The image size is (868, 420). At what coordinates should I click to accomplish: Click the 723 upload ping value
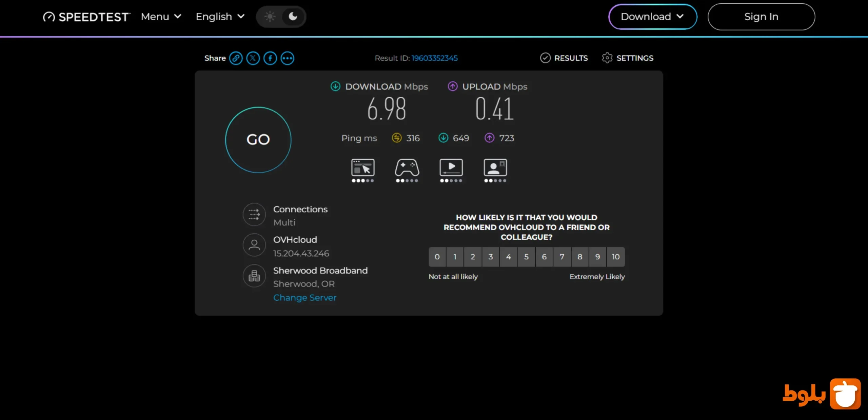(x=507, y=138)
